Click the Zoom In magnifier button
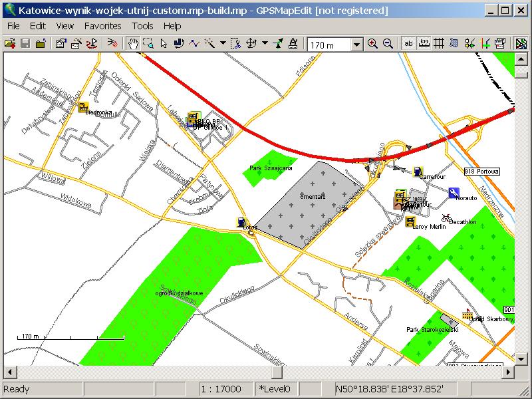Viewport: 532px width, 399px height. (372, 44)
